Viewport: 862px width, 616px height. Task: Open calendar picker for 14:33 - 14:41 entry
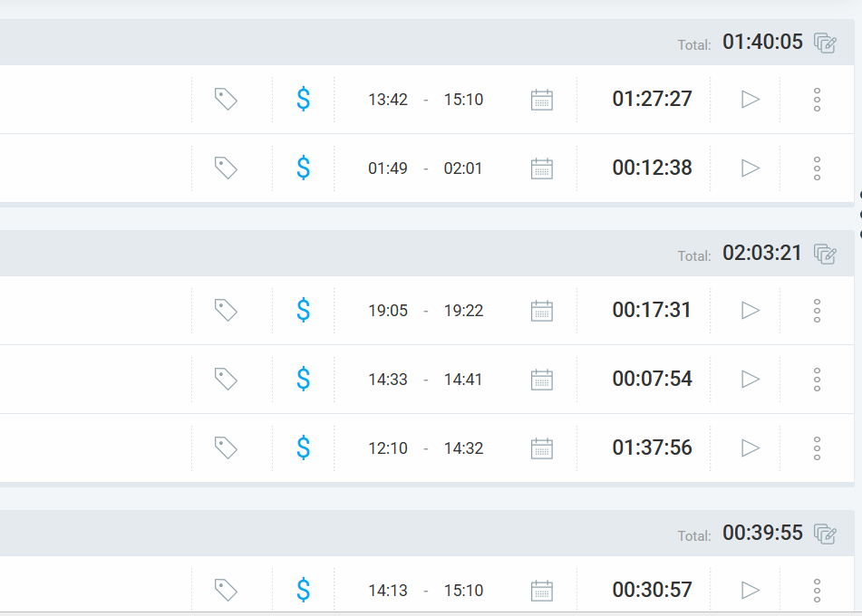coord(541,379)
